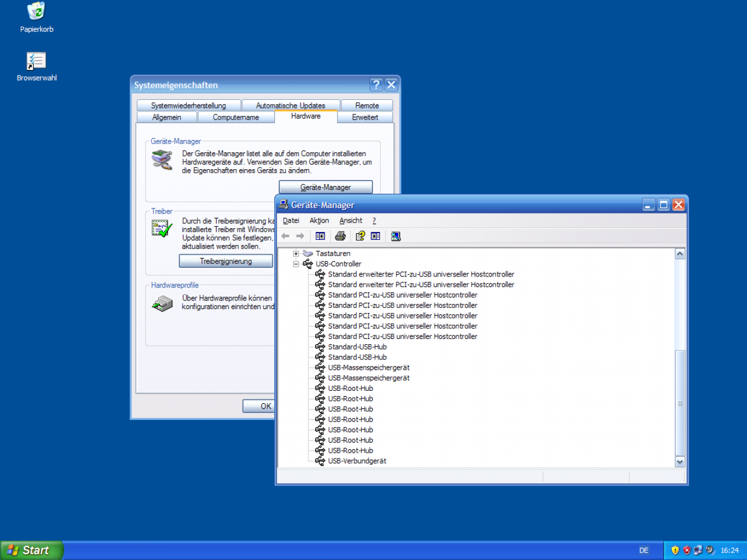Click the Systemeigenschaften window title bar
This screenshot has height=560, width=747.
[251, 85]
